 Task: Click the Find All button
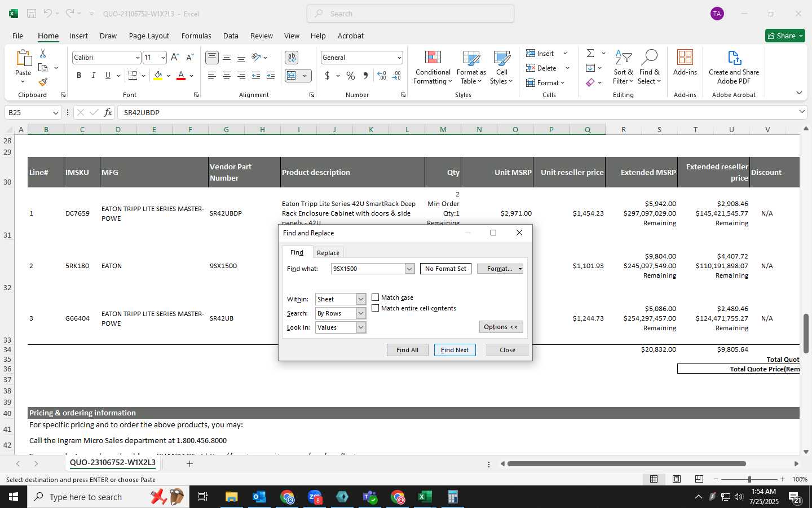pos(407,350)
